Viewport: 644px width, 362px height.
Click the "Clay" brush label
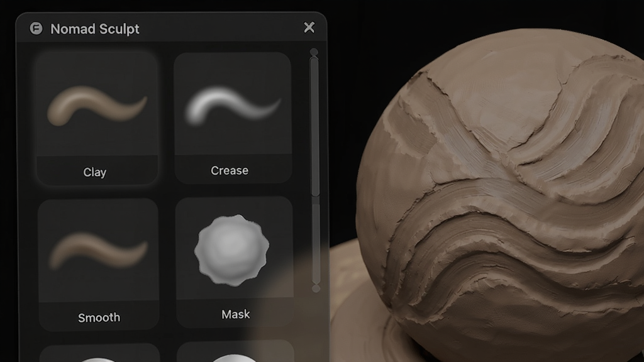[95, 172]
